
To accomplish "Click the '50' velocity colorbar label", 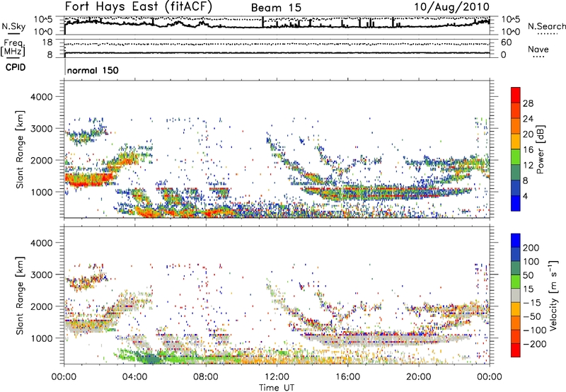I will pos(529,275).
